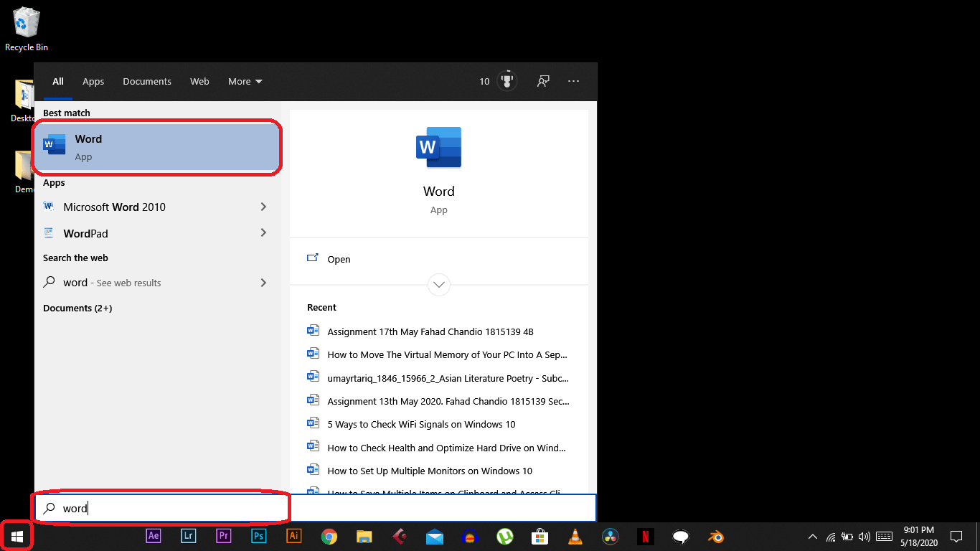
Task: Open Google Chrome from the taskbar
Action: point(329,536)
